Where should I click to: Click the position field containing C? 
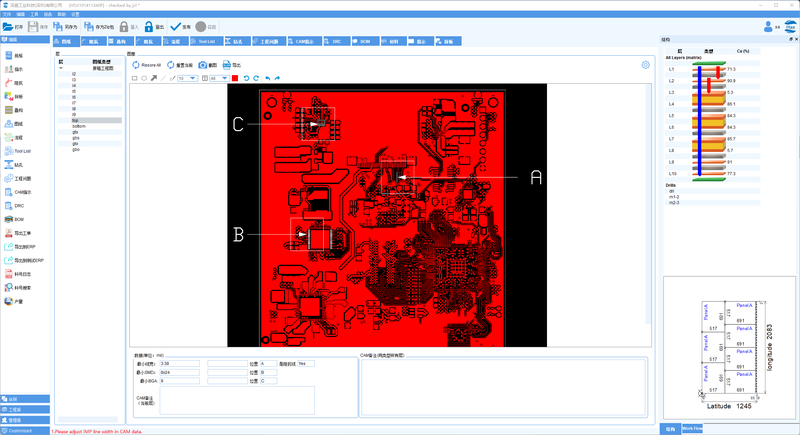[x=268, y=381]
